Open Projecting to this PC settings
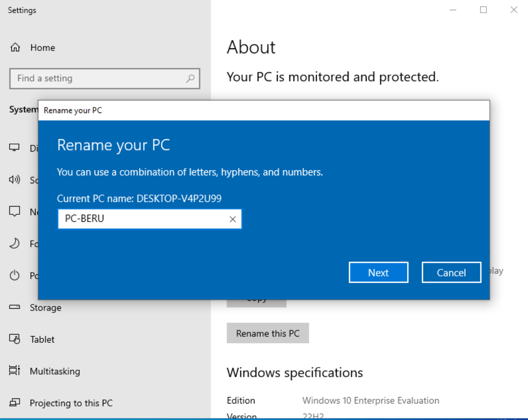 (x=71, y=403)
